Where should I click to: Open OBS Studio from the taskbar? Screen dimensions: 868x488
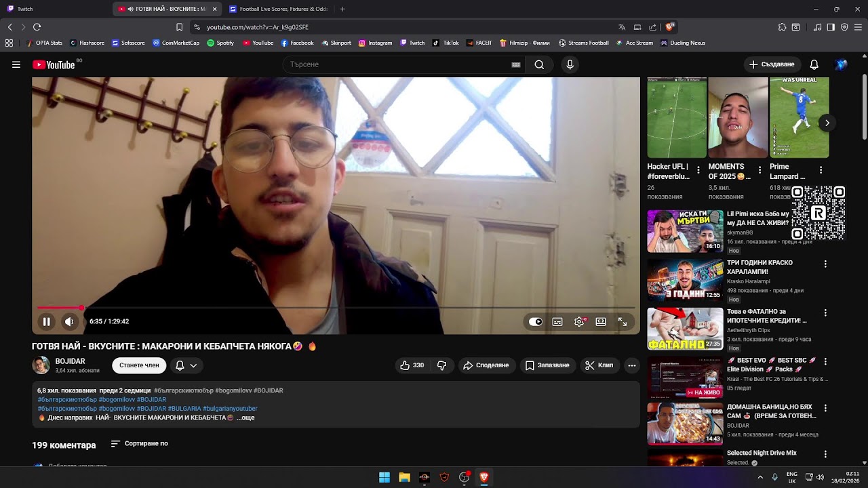[464, 477]
